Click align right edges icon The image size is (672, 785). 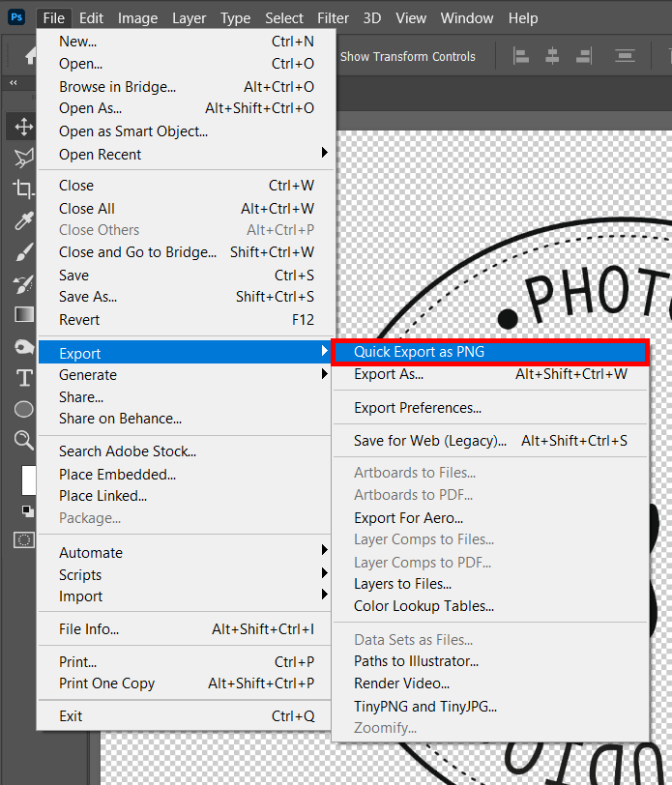tap(584, 56)
